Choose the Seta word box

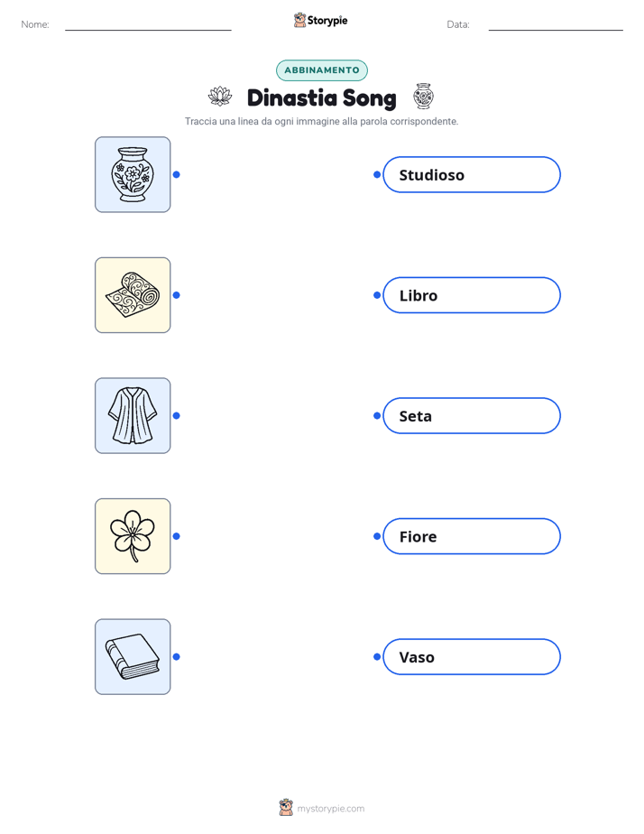[472, 415]
